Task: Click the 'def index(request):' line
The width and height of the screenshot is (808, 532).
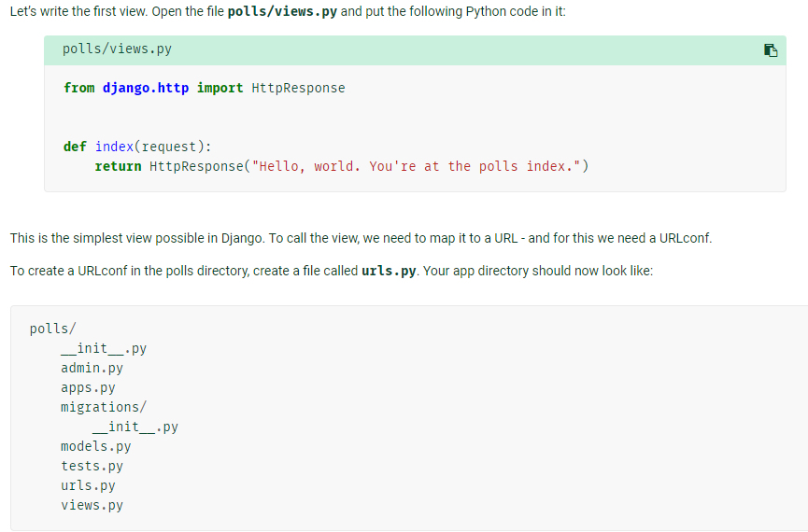Action: [137, 147]
